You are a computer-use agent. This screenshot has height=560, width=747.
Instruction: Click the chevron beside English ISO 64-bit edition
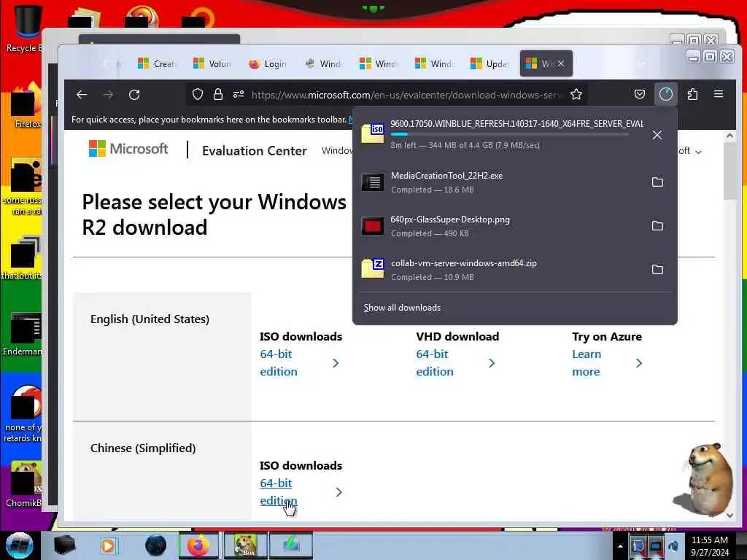336,363
